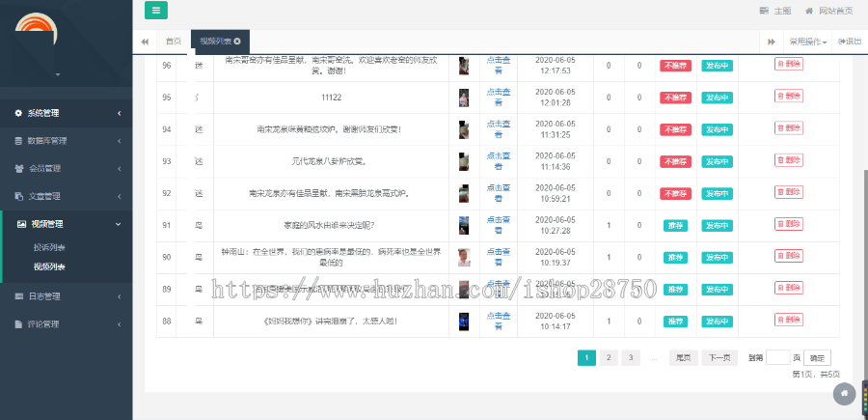Toggle 推荐 status in row 91

tap(675, 226)
